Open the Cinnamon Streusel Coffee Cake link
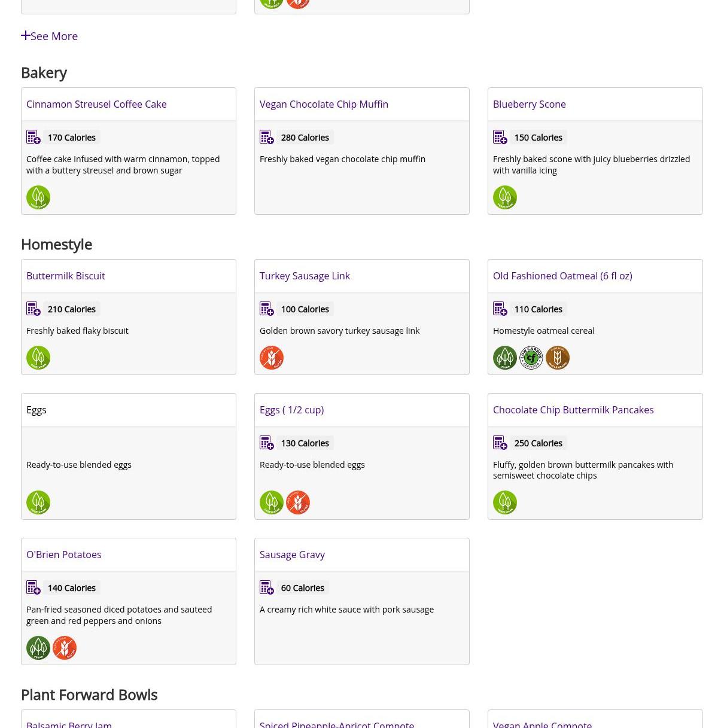Screen dimensions: 724x728 click(96, 104)
